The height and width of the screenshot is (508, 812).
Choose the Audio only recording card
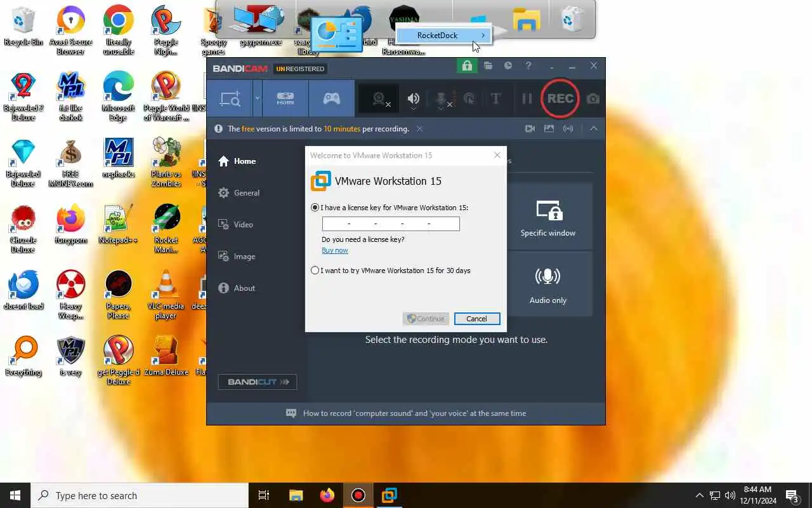548,284
